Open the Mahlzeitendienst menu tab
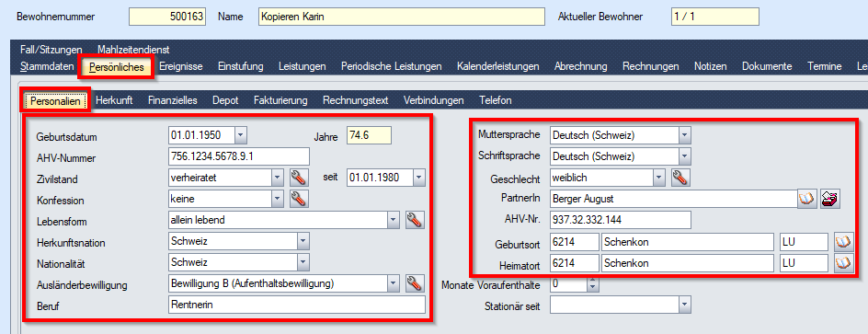 (133, 50)
